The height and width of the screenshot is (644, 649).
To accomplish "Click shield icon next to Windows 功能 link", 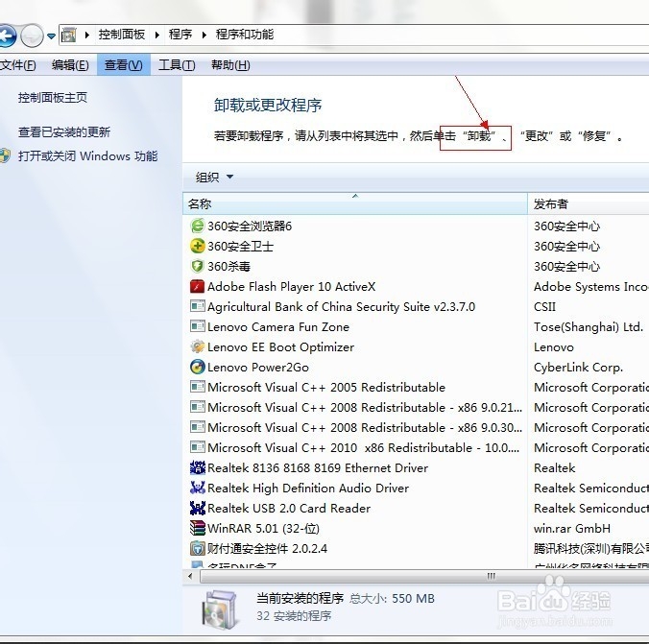I will click(x=5, y=155).
